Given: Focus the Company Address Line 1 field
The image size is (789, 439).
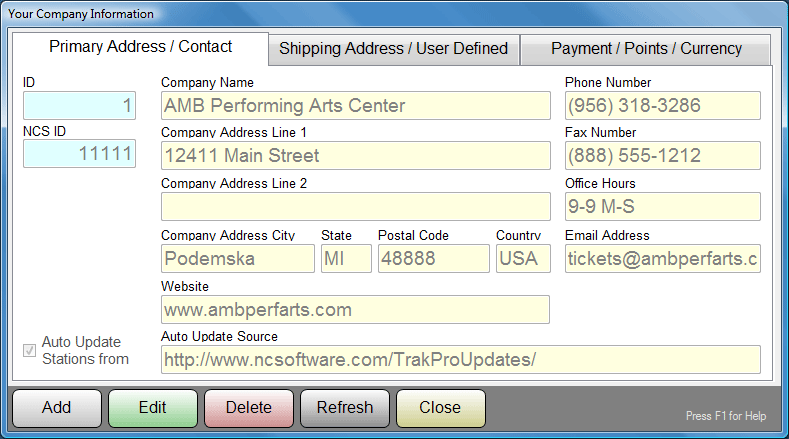Looking at the screenshot, I should pyautogui.click(x=355, y=156).
